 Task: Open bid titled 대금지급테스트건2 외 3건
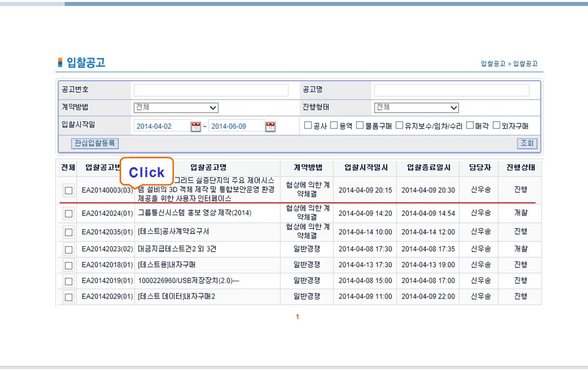[177, 249]
